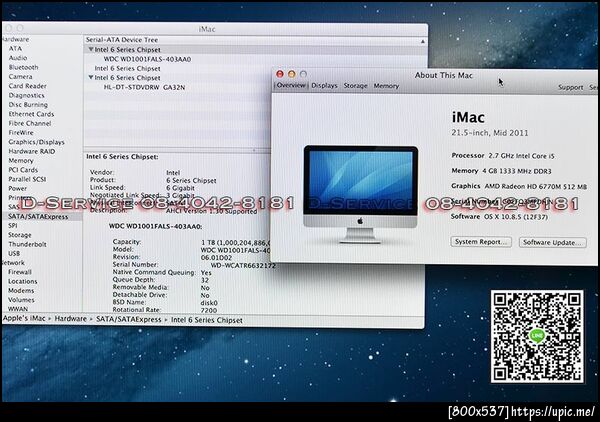Select Modems in the sidebar

point(21,290)
